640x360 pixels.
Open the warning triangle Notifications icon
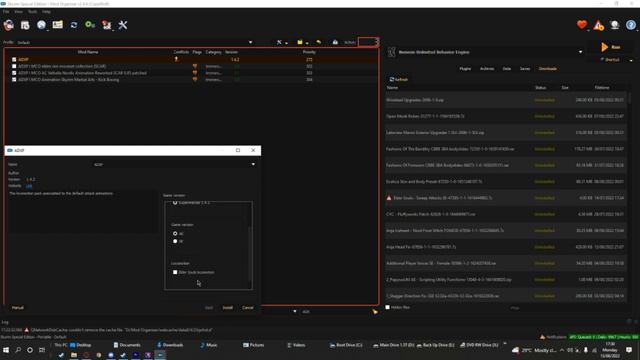coord(598,25)
